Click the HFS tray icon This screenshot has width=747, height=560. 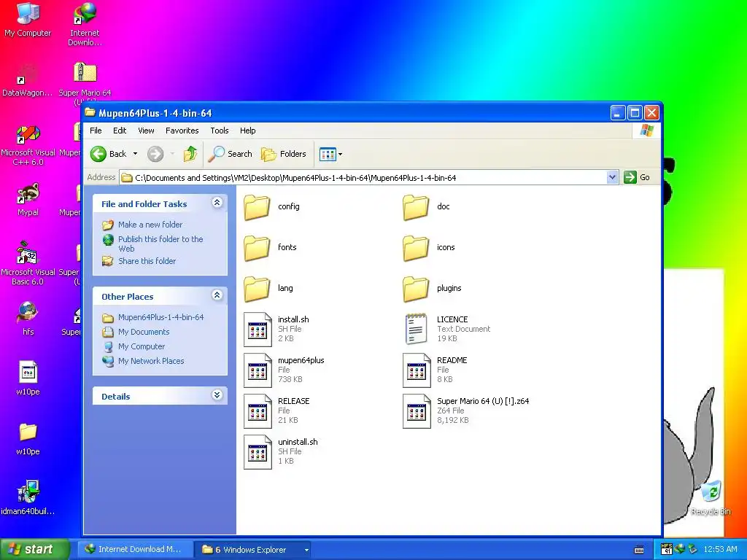[667, 550]
